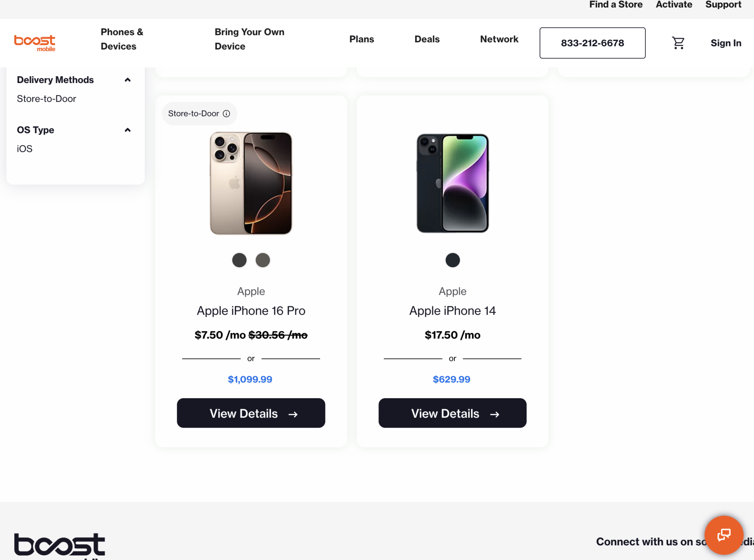Open the Phones & Devices menu

click(122, 39)
